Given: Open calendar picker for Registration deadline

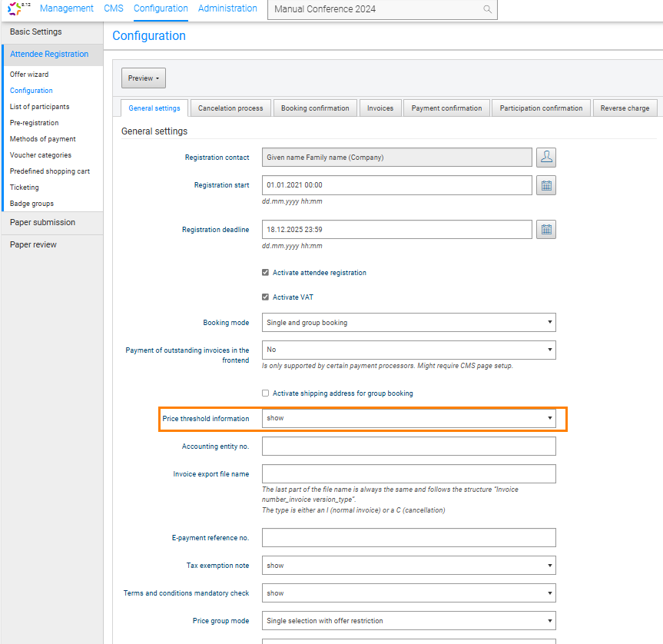Looking at the screenshot, I should point(546,230).
